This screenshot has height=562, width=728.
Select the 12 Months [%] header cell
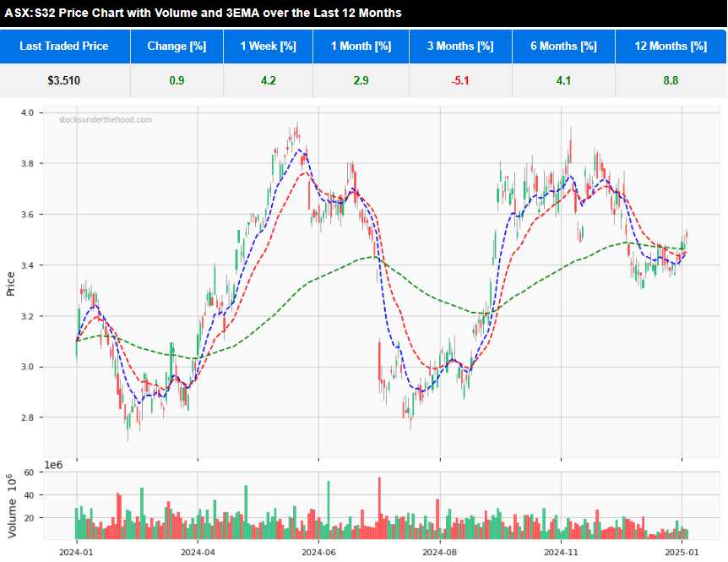pyautogui.click(x=671, y=46)
